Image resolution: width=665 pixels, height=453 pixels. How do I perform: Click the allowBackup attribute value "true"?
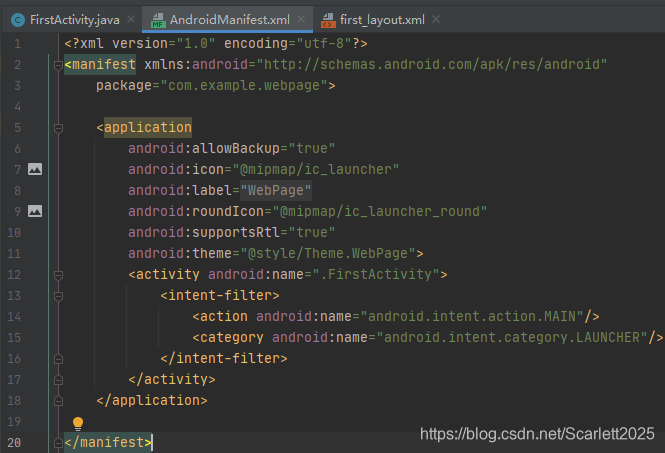(x=312, y=148)
